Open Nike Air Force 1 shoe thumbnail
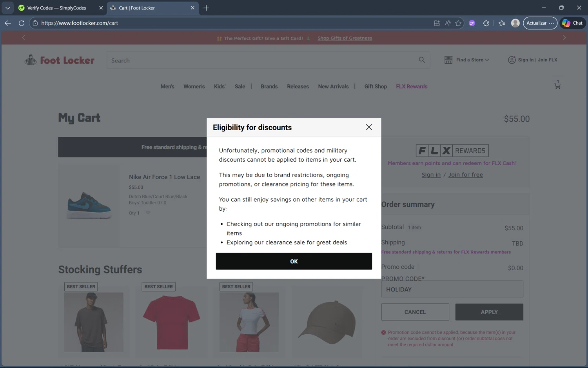Viewport: 588px width, 368px height. [89, 205]
